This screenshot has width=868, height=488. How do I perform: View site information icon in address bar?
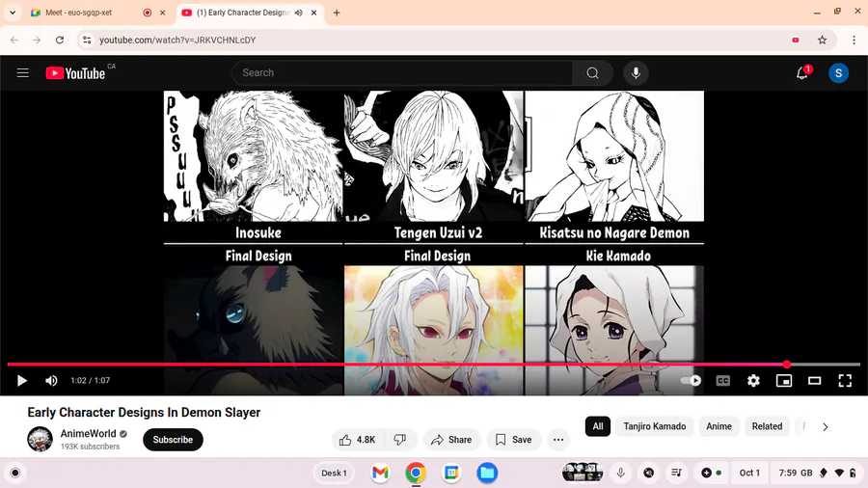[x=87, y=40]
